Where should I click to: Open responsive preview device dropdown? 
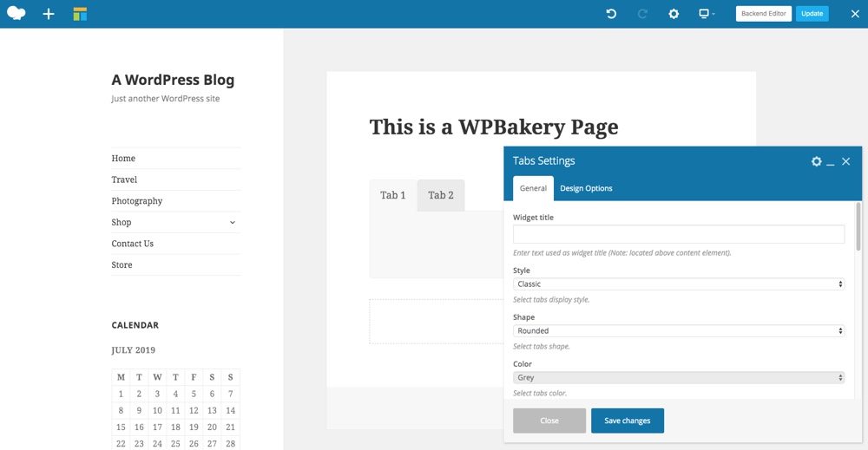707,14
